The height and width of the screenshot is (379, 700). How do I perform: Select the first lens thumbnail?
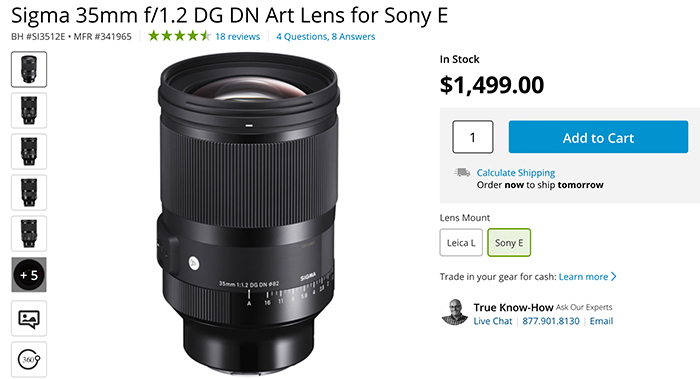pos(29,69)
